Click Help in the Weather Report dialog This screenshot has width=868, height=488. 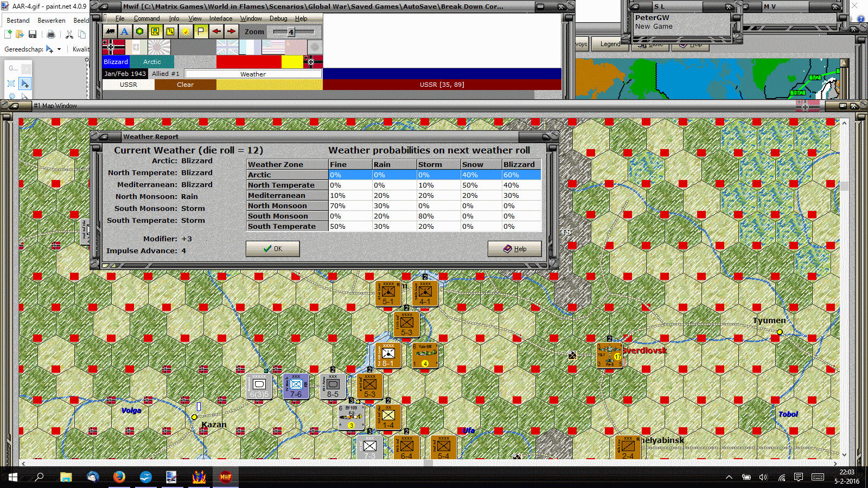pyautogui.click(x=514, y=249)
